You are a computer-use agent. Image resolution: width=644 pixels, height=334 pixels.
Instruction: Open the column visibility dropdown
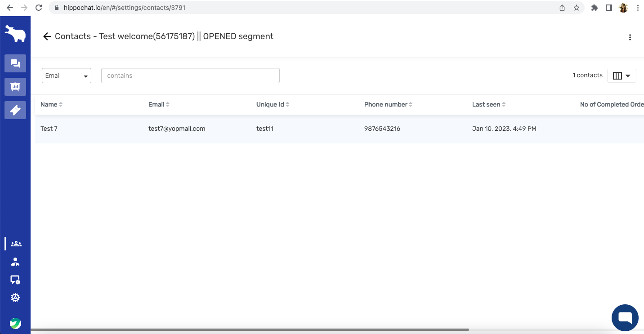(622, 76)
